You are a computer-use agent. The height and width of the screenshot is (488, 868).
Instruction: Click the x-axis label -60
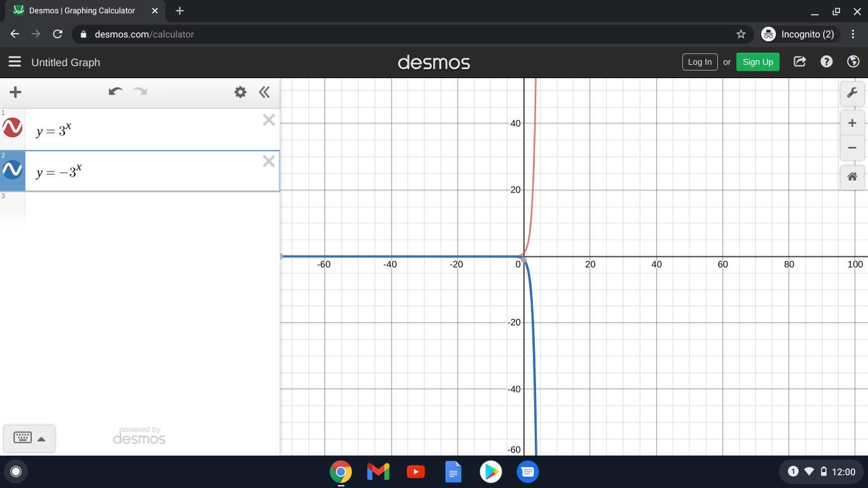coord(324,264)
